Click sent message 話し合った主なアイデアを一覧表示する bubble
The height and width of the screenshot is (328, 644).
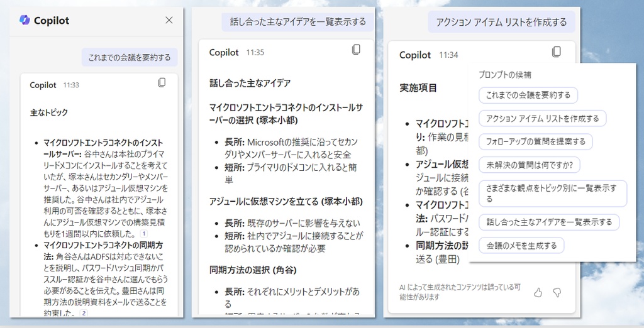click(297, 22)
